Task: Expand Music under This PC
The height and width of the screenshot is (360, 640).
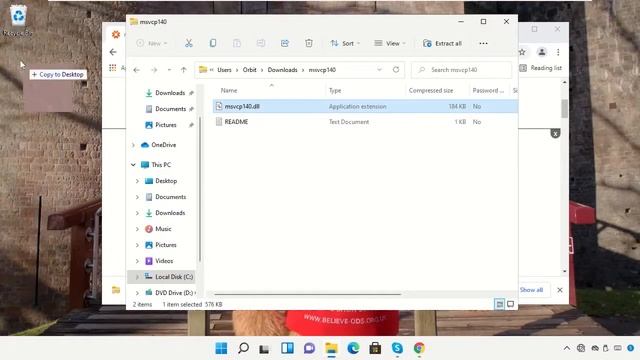Action: pos(137,229)
